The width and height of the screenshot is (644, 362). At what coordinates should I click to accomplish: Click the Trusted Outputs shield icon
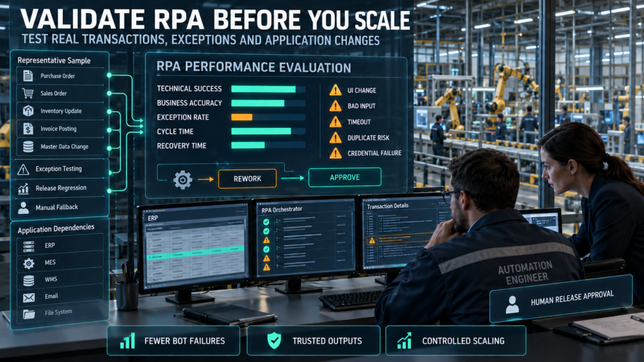tap(274, 341)
